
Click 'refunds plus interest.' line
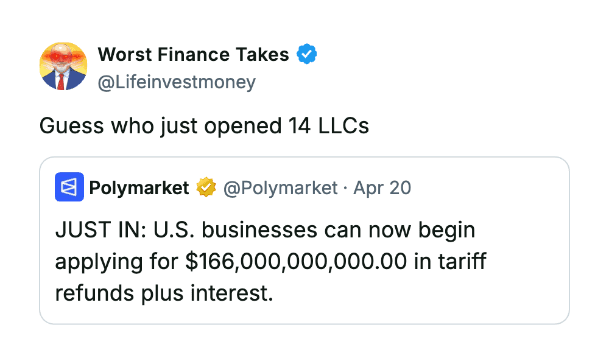(x=163, y=293)
